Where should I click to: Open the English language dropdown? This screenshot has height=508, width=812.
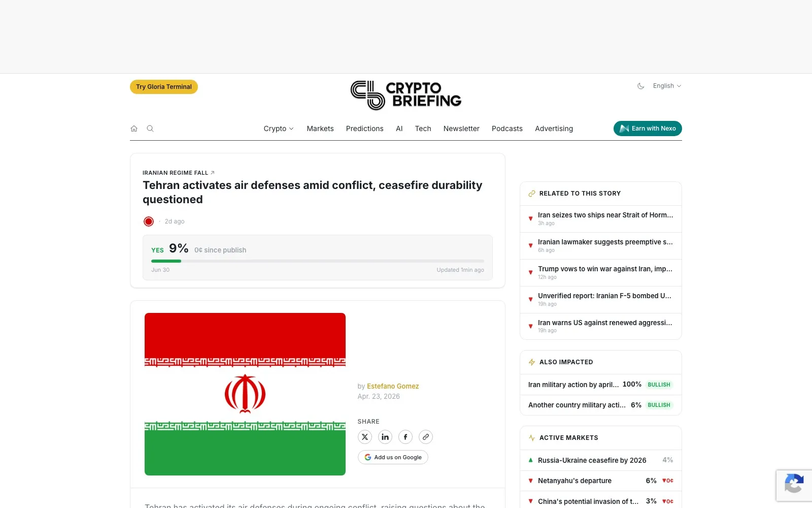tap(667, 86)
